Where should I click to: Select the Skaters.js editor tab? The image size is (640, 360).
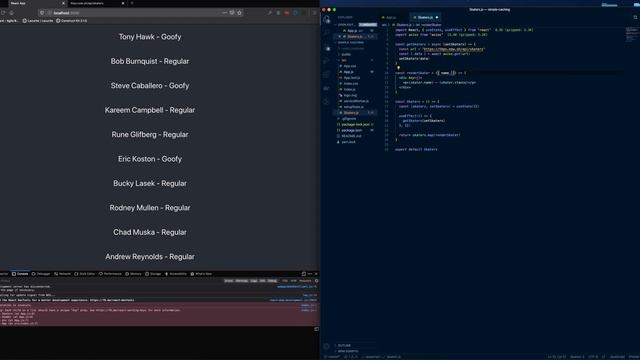424,18
